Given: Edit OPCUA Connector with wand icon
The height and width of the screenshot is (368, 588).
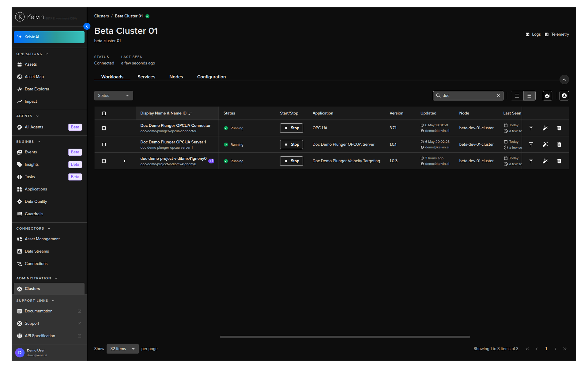Looking at the screenshot, I should click(x=545, y=128).
